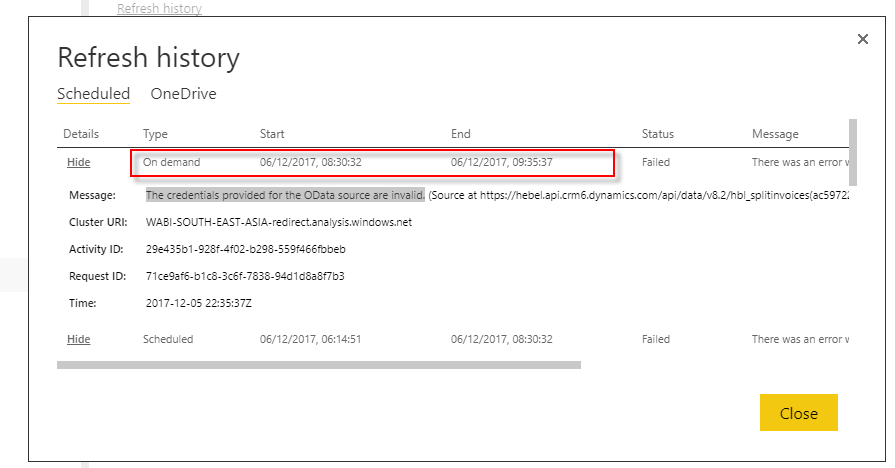895x468 pixels.
Task: Close the Refresh history dialog with X
Action: 862,39
